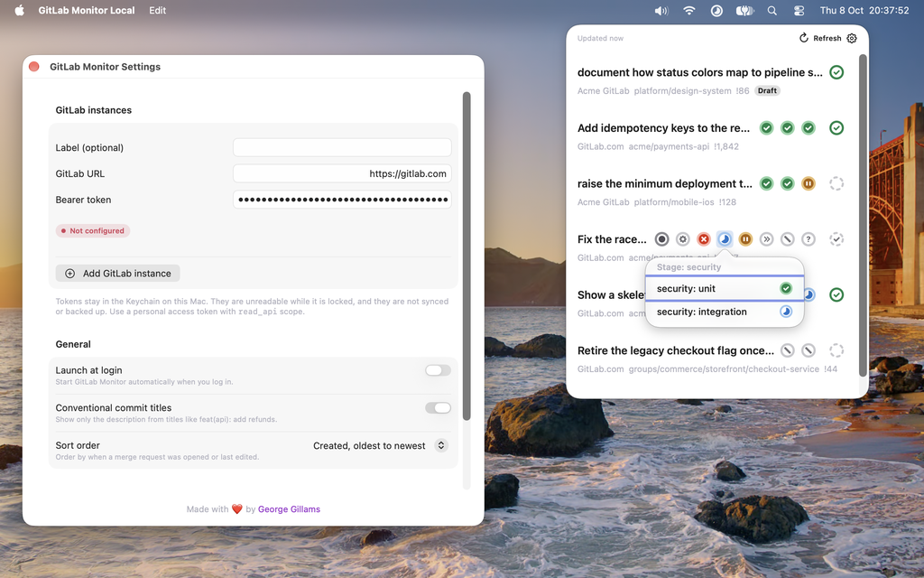The width and height of the screenshot is (924, 578).
Task: Click the red failed stage icon
Action: 704,238
